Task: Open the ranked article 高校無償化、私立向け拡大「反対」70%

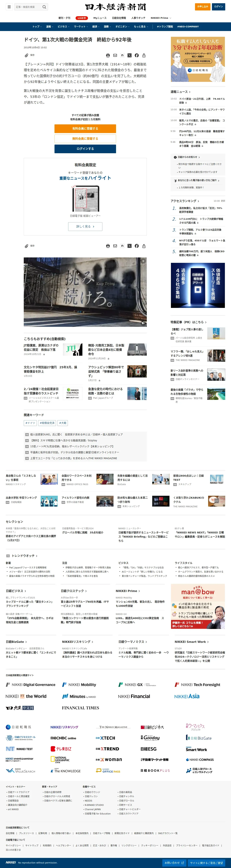Action: point(201,210)
